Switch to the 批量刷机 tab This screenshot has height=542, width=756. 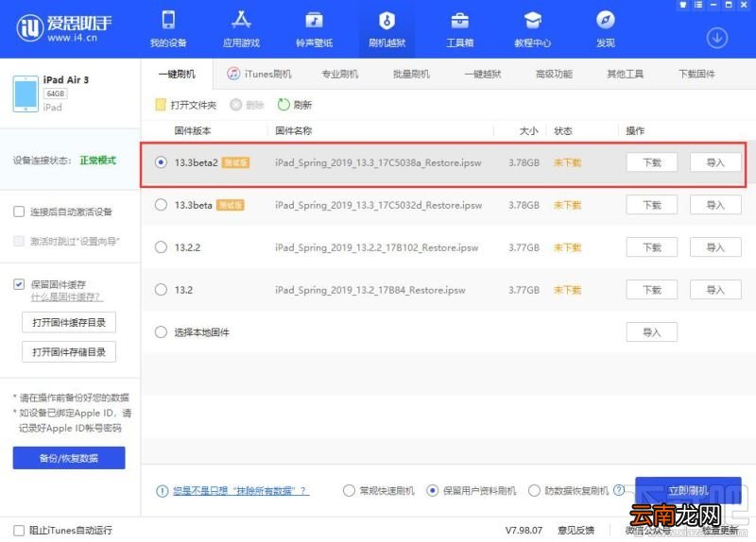(x=411, y=74)
